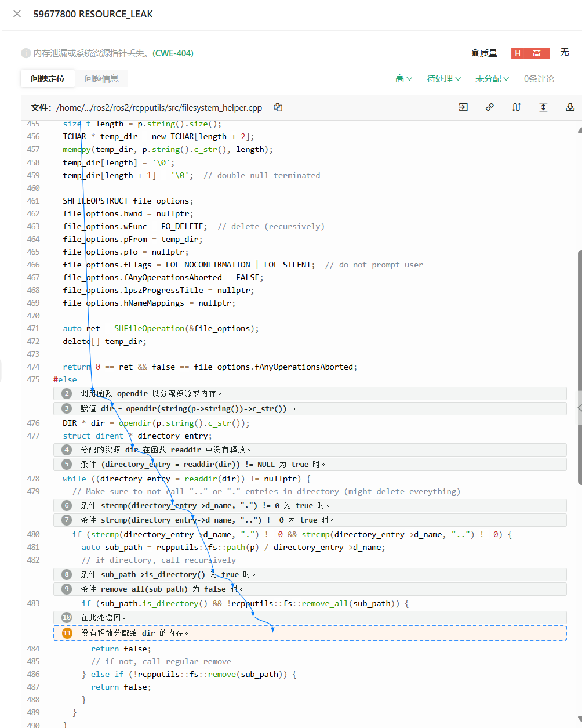Open the 高 severity dropdown

click(x=403, y=79)
